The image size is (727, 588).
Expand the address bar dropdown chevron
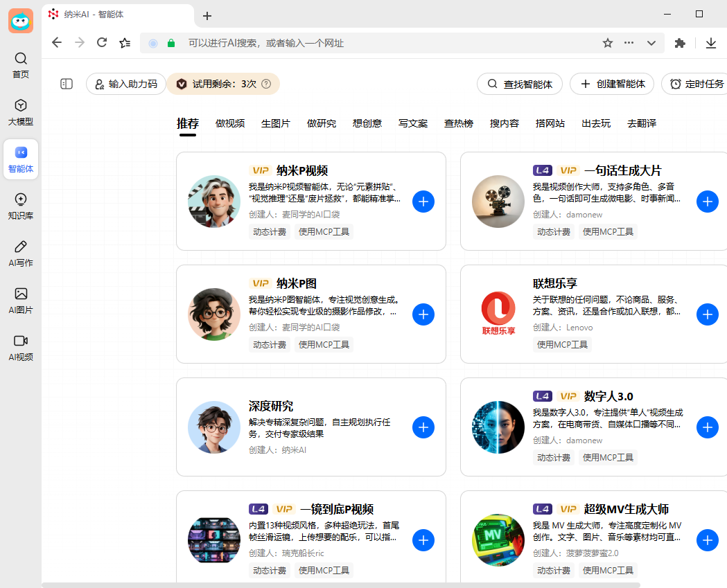tap(651, 43)
